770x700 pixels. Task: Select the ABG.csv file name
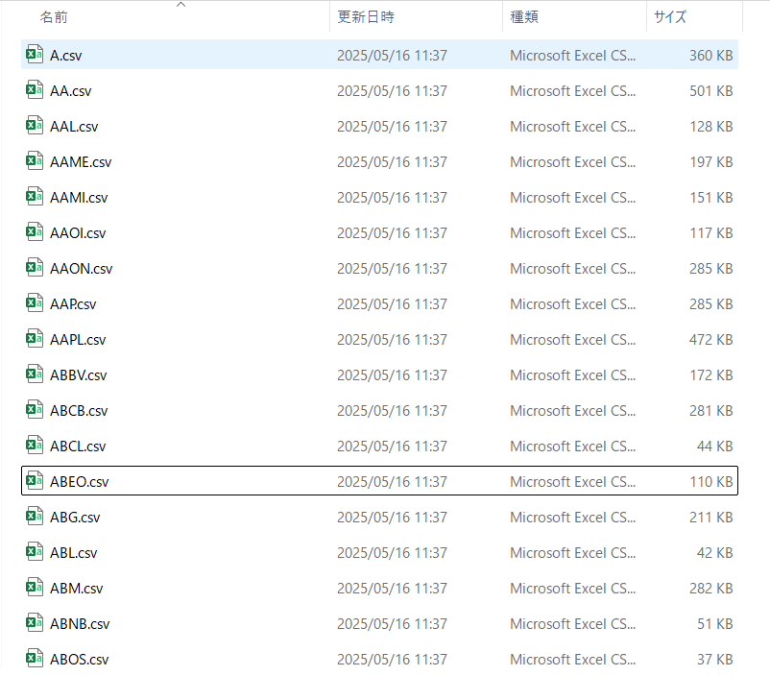click(75, 518)
